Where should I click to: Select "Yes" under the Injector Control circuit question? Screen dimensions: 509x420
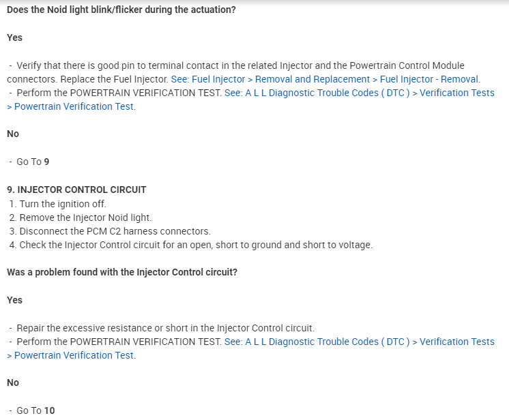[x=14, y=300]
